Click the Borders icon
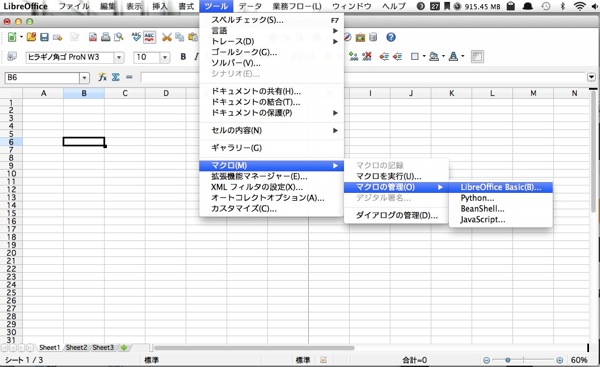 [415, 57]
